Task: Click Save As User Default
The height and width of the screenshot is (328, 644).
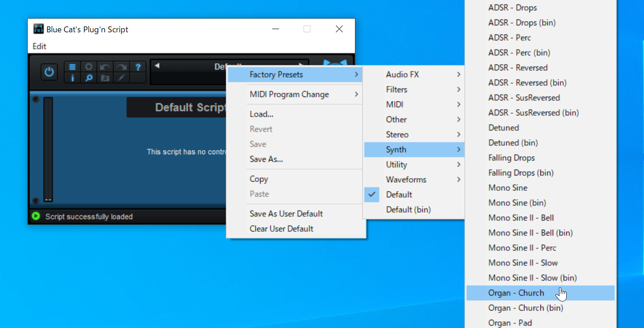Action: [296, 214]
